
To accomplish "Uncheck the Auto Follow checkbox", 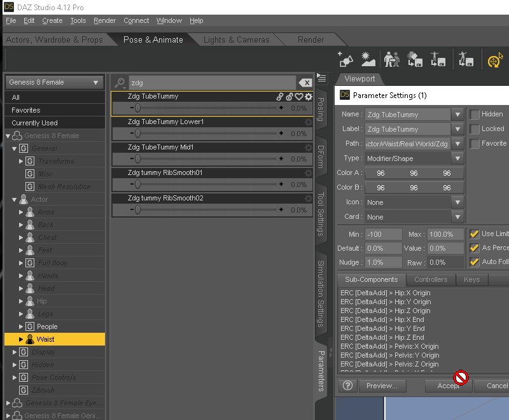I will pos(475,262).
